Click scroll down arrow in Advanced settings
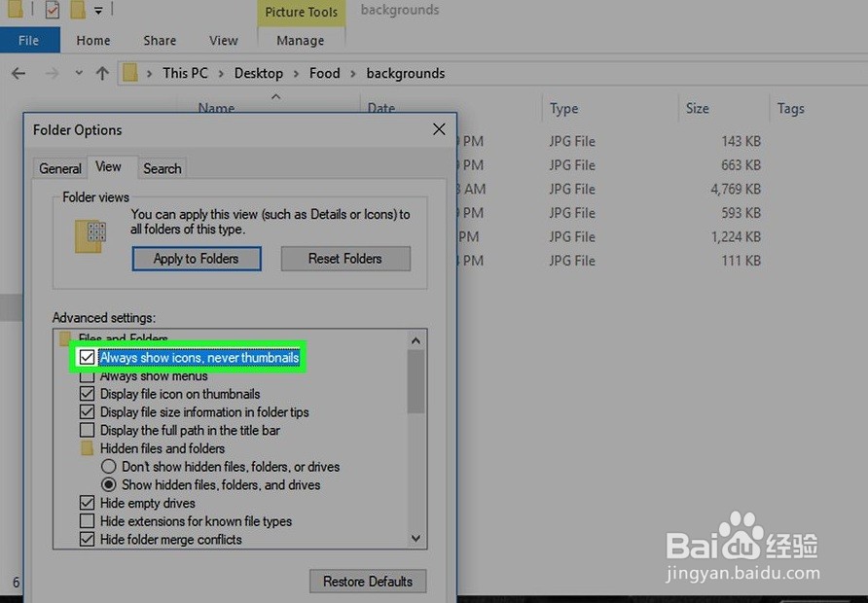Image resolution: width=868 pixels, height=603 pixels. pyautogui.click(x=416, y=538)
